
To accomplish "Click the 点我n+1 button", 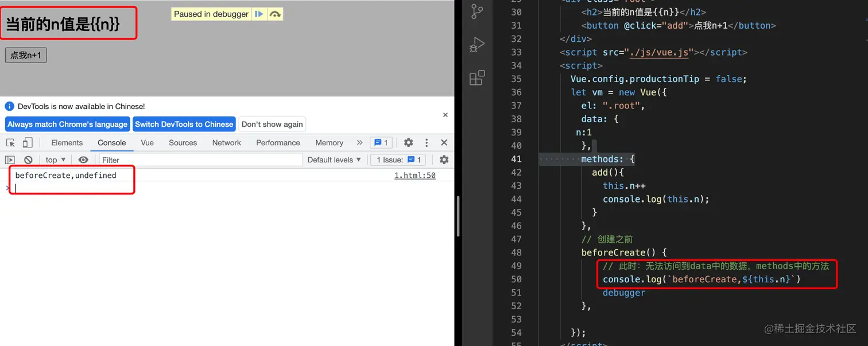I will coord(26,55).
